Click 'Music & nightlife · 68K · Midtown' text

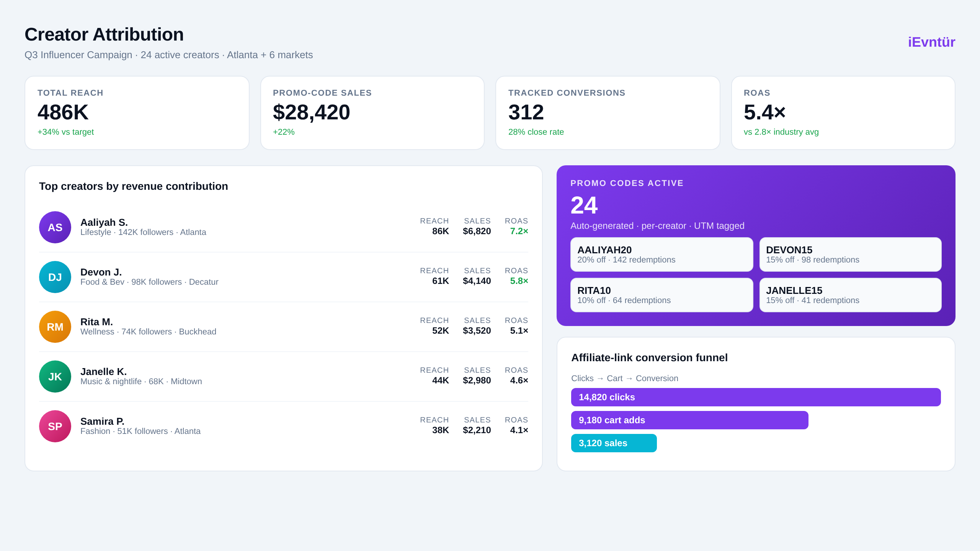coord(141,381)
